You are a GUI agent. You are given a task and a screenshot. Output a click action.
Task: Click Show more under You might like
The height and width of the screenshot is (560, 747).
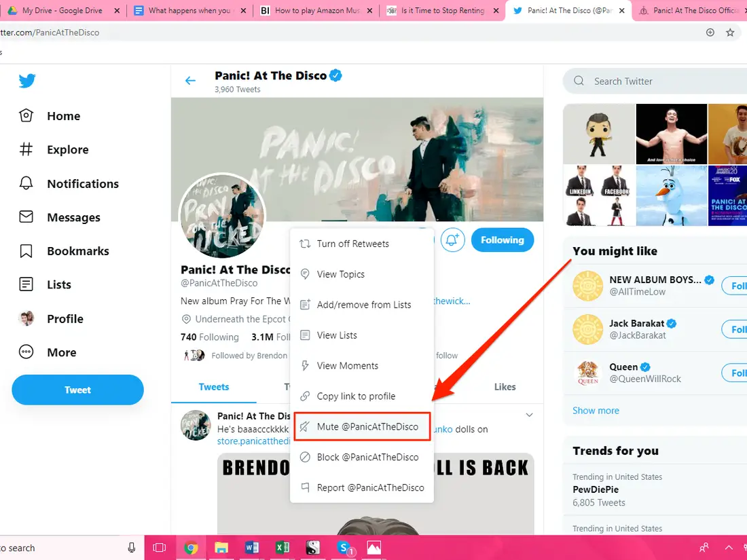[x=596, y=411]
